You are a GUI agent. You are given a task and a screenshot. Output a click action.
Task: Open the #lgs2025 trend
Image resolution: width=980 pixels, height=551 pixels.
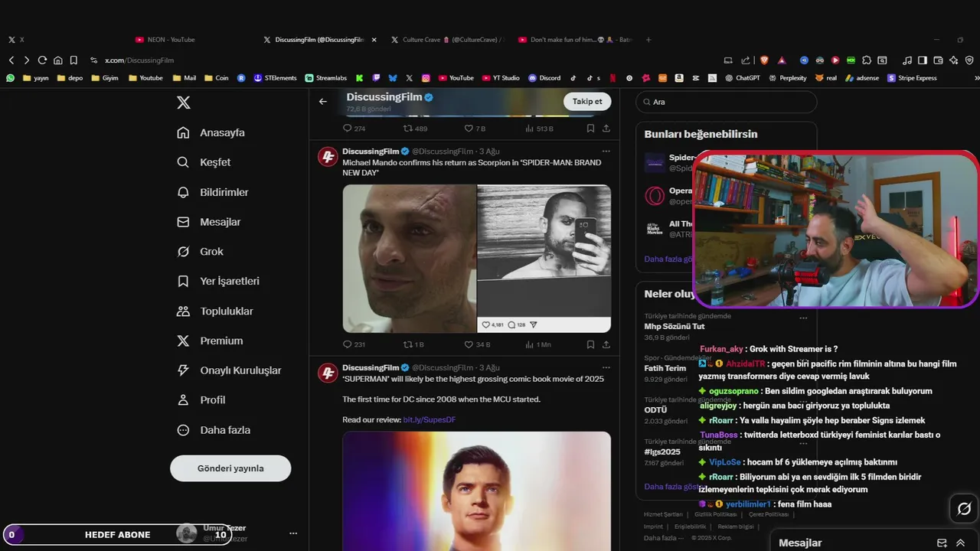pyautogui.click(x=662, y=452)
